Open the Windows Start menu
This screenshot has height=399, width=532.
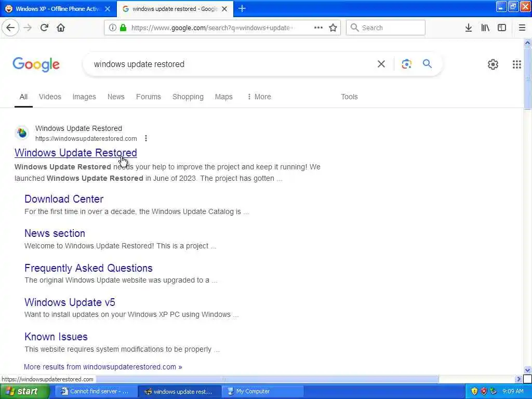(24, 392)
